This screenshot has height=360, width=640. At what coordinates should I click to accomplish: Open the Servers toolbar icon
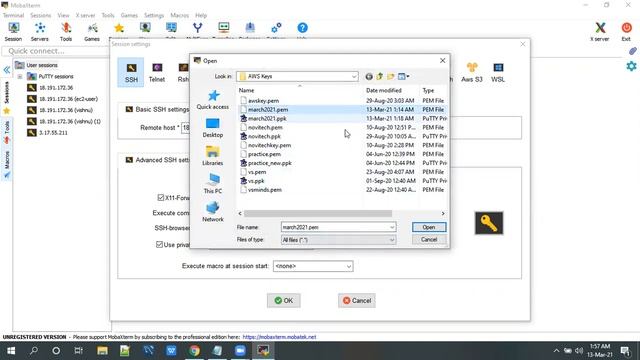tap(40, 32)
